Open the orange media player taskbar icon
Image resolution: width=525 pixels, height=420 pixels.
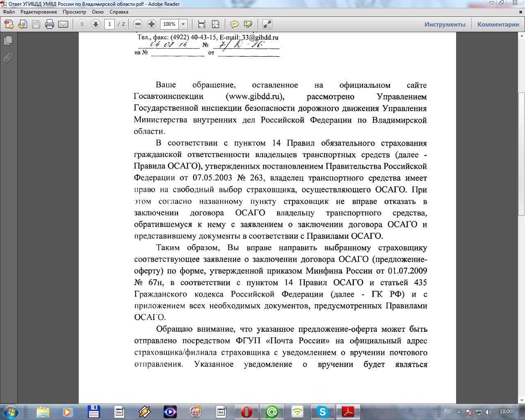coord(68,412)
